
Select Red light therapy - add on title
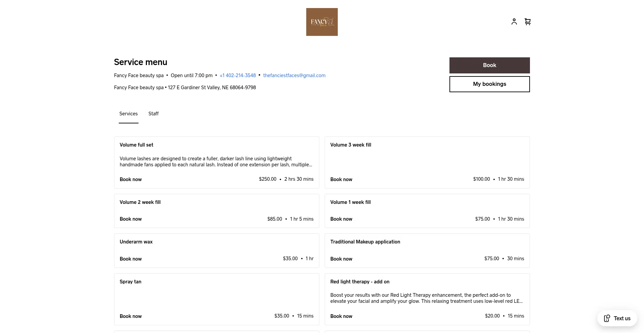(x=360, y=282)
